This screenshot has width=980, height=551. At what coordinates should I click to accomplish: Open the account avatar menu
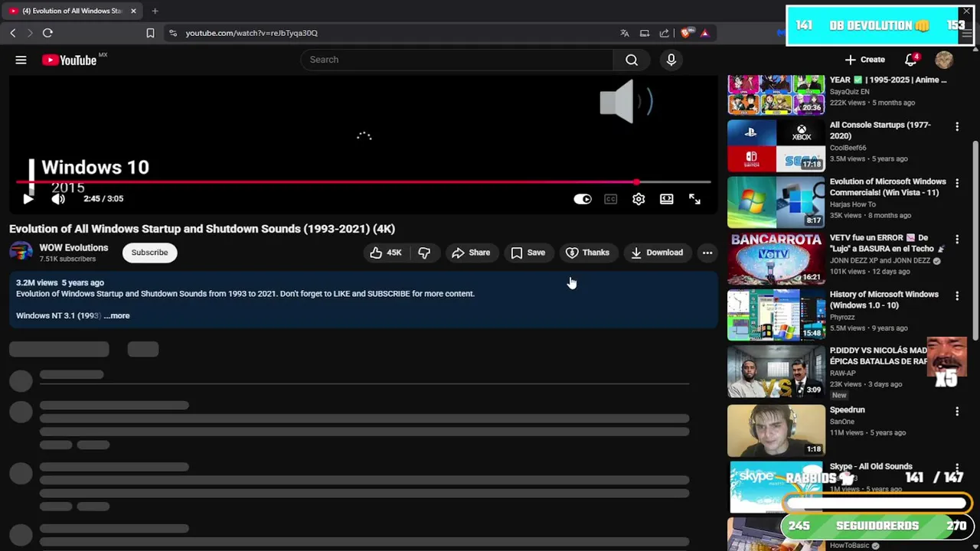point(944,60)
